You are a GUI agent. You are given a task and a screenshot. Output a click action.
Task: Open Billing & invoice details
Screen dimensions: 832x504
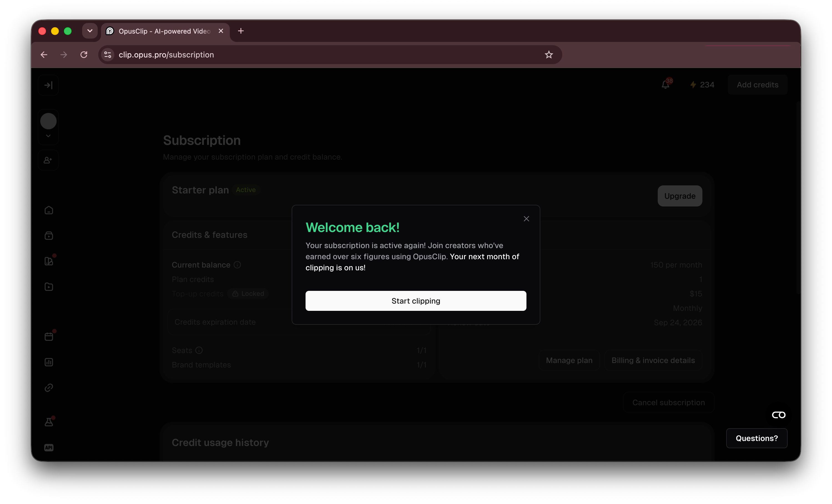653,360
